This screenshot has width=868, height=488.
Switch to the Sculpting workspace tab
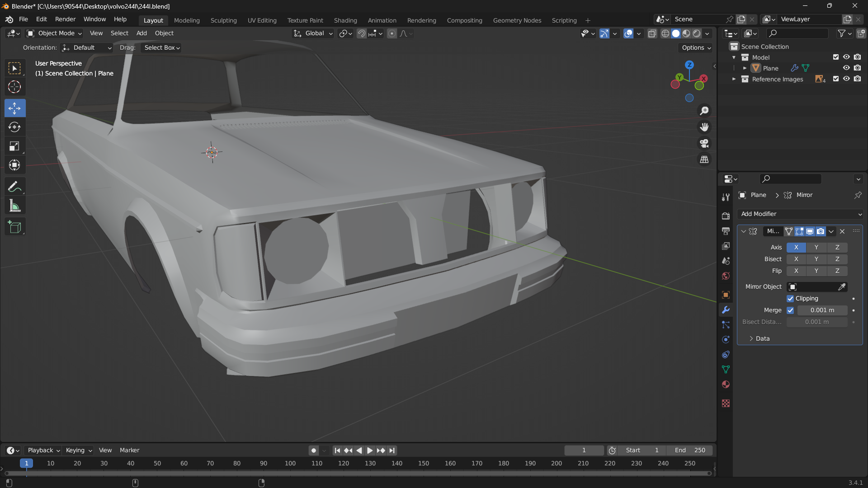223,20
